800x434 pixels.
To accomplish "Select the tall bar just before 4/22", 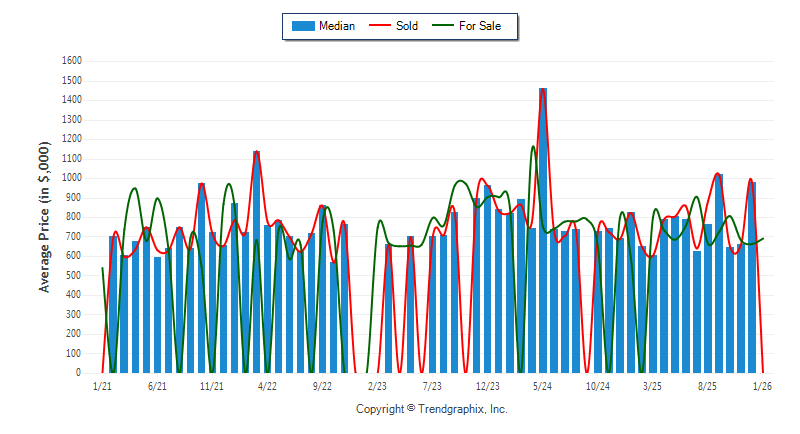I will (x=257, y=262).
